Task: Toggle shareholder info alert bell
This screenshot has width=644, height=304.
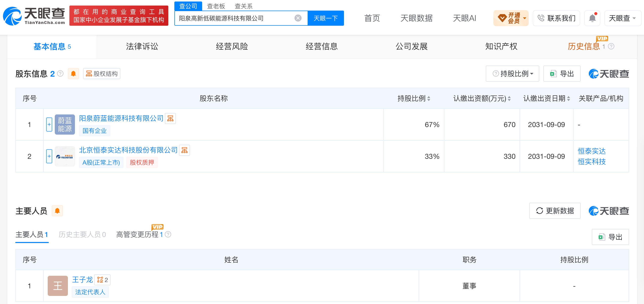Action: [73, 74]
